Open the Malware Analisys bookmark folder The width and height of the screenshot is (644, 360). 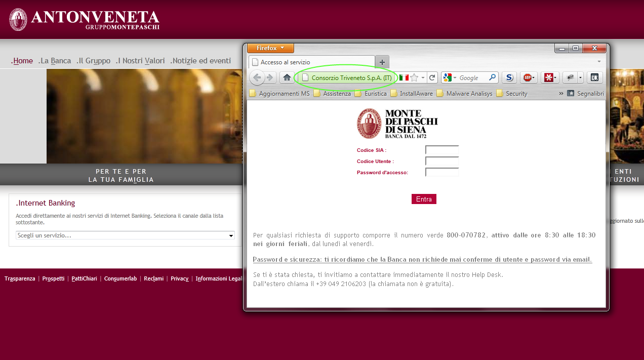[x=464, y=93]
